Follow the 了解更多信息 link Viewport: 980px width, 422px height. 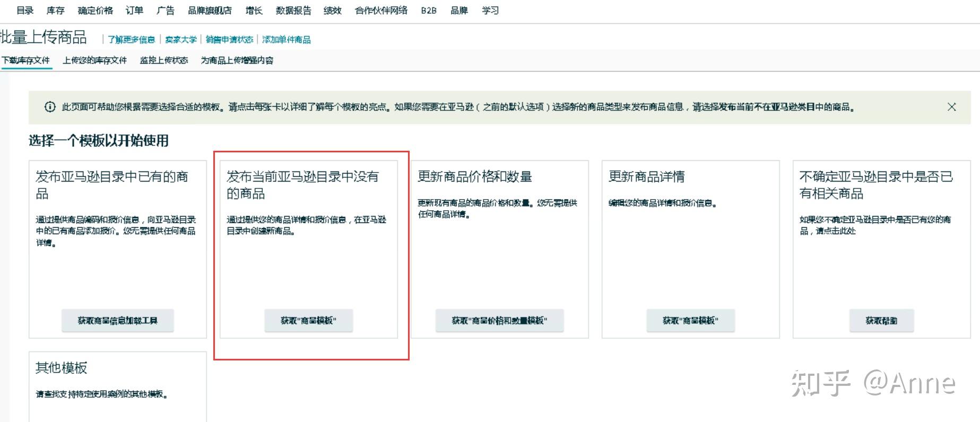(x=132, y=39)
